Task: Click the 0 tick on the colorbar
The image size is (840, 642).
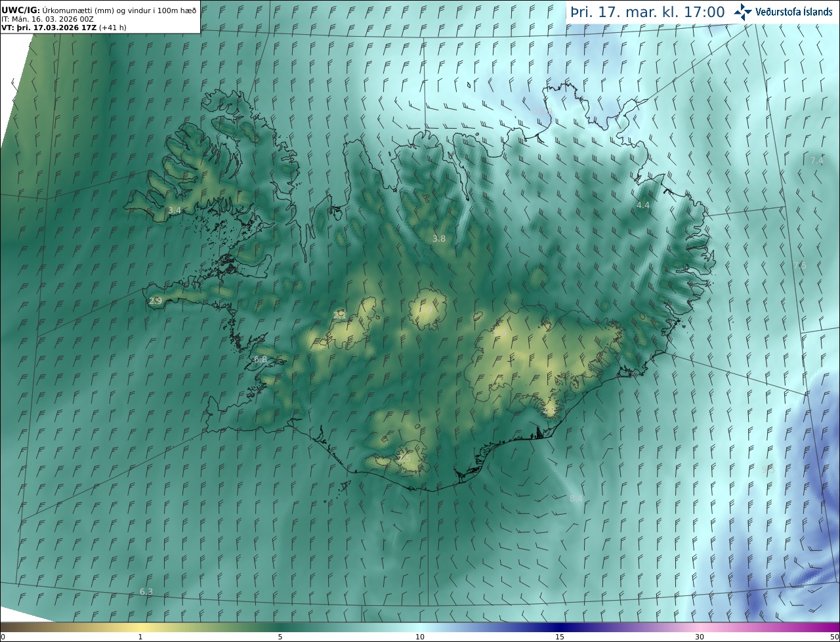Action: tap(3, 637)
